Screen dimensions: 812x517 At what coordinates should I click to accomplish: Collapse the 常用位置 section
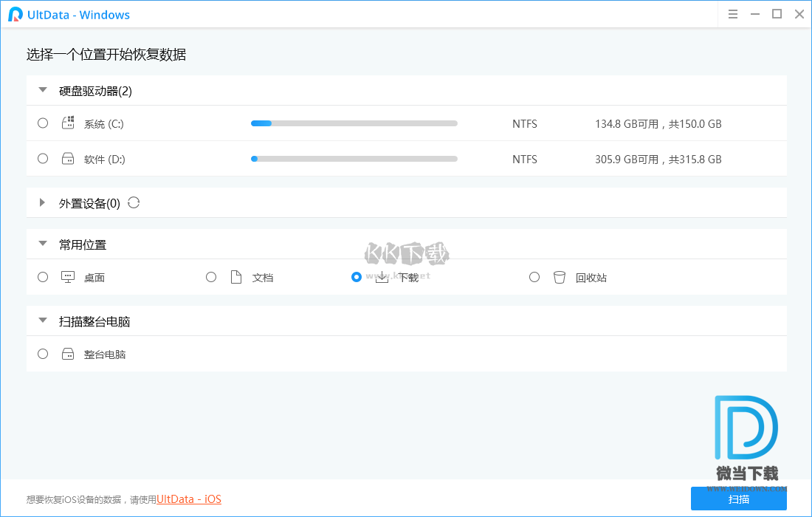(42, 244)
